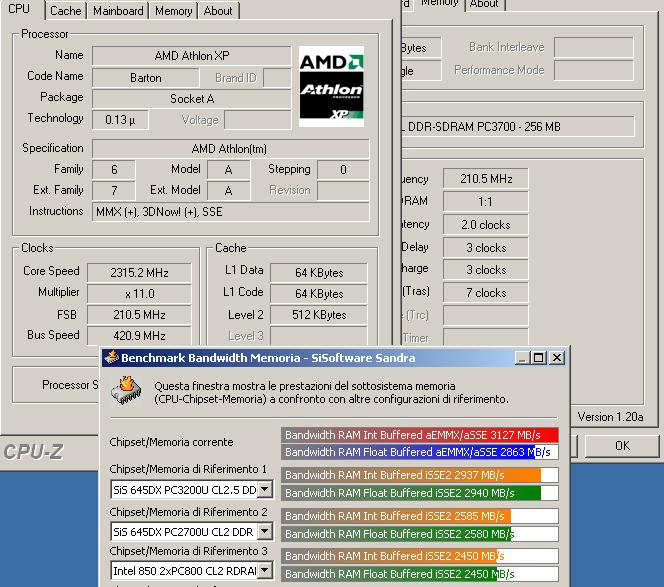The image size is (664, 587).
Task: Click green Float Buffered iSSE2 2450 MB/s bar
Action: (x=420, y=574)
